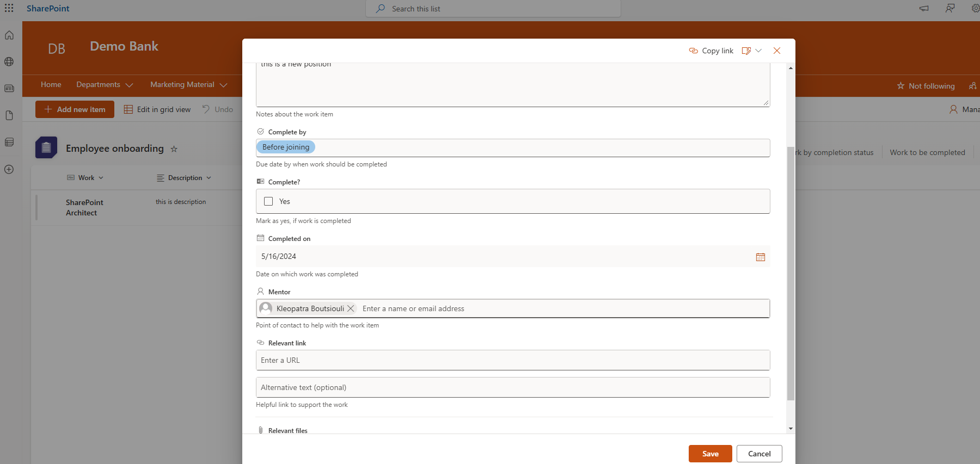Tick the Complete? Yes checkbox
The image size is (980, 464).
[268, 201]
